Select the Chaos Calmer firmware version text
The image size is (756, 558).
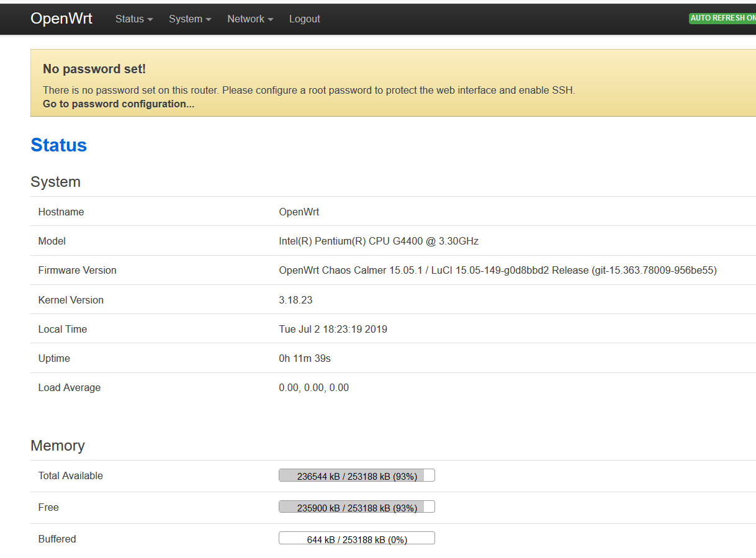click(x=498, y=270)
